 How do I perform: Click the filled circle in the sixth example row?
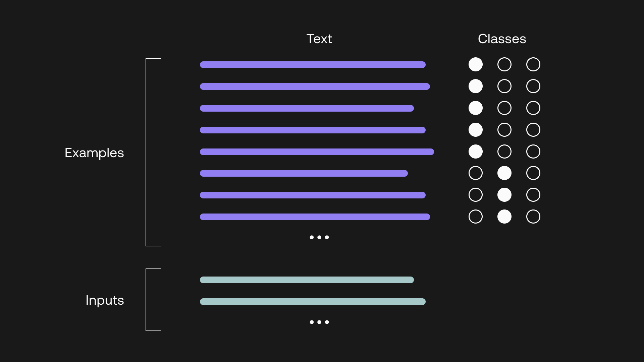pyautogui.click(x=504, y=173)
